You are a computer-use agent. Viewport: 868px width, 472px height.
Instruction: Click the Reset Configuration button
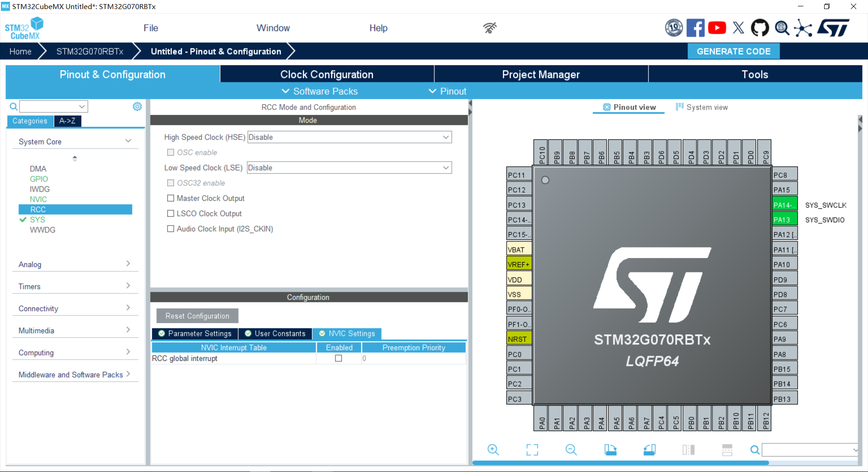(x=197, y=316)
